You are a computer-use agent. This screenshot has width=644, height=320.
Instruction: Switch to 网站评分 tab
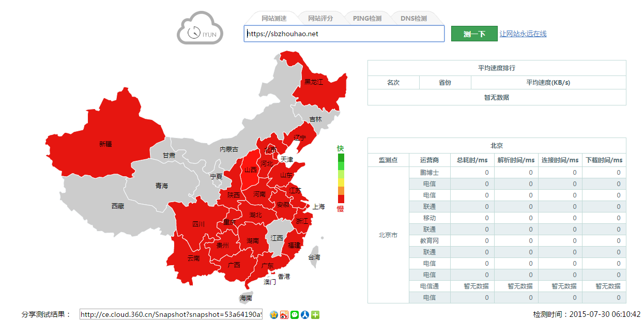tap(320, 18)
